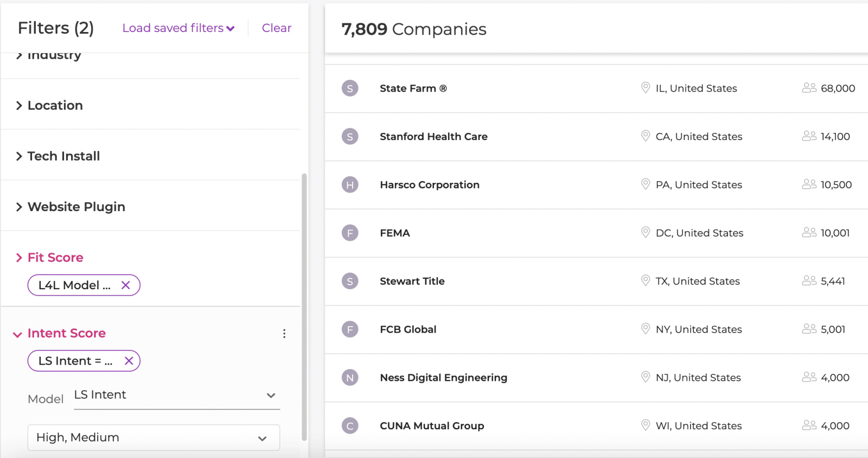
Task: Click employees icon next to 14,100
Action: (x=809, y=136)
